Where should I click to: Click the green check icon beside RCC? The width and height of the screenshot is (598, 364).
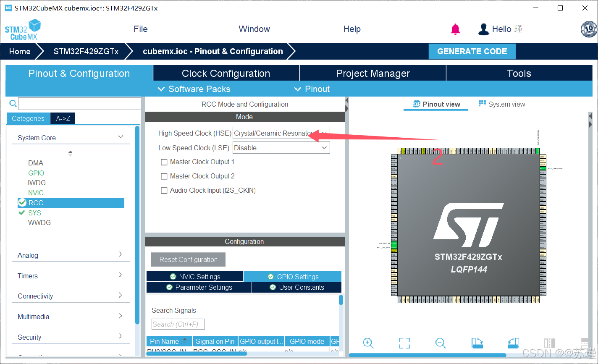point(22,203)
